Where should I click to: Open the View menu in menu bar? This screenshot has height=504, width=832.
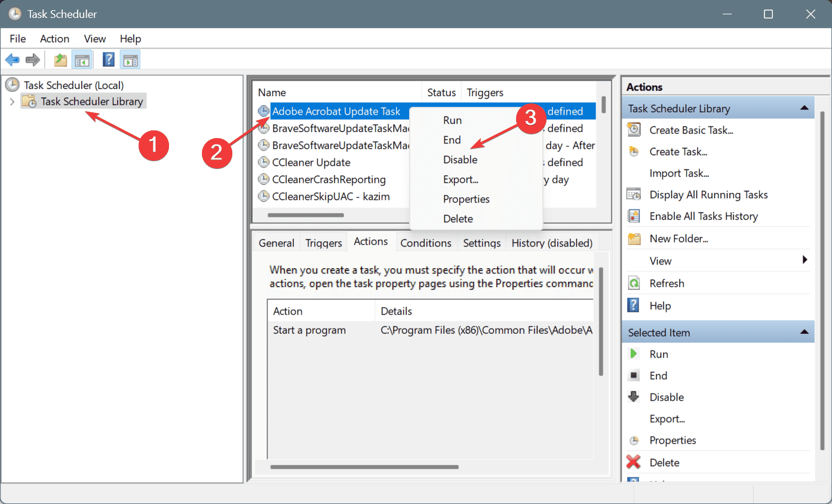[x=95, y=39]
